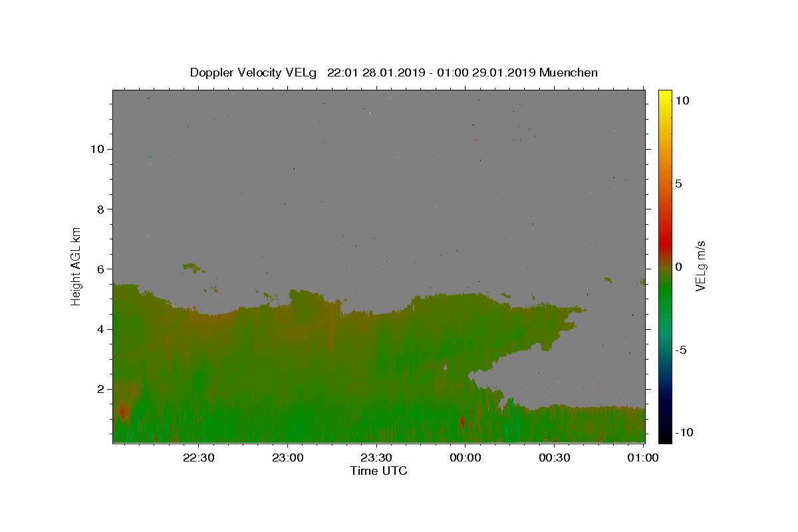Click the red velocity spot near 22:05

[122, 412]
